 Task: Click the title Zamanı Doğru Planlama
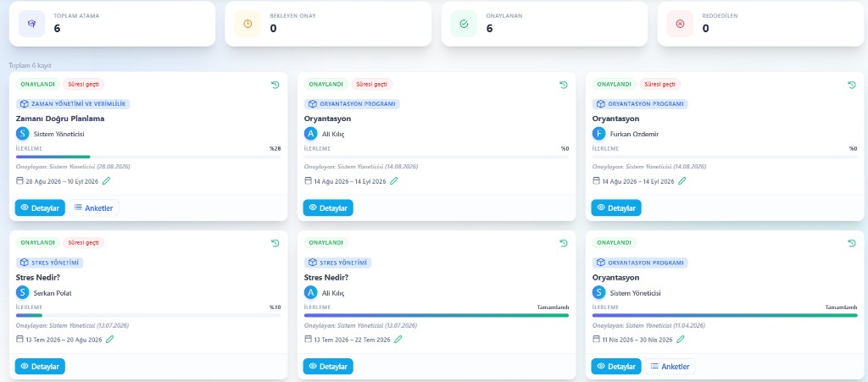60,119
